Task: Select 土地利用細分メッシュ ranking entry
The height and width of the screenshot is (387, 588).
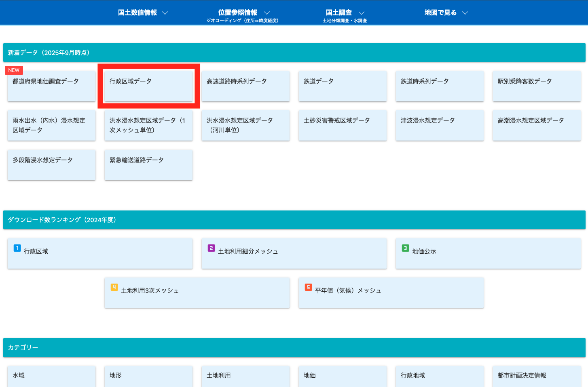Action: [x=294, y=253]
